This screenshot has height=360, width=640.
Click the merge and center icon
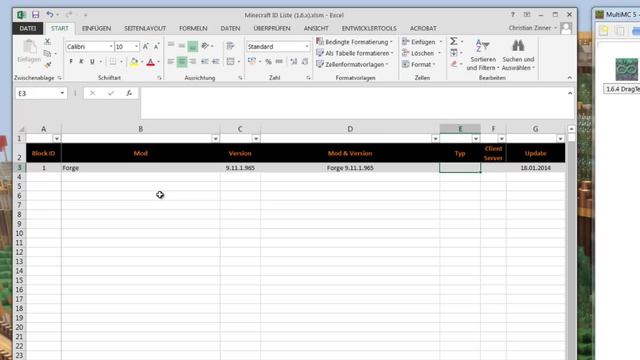point(230,62)
